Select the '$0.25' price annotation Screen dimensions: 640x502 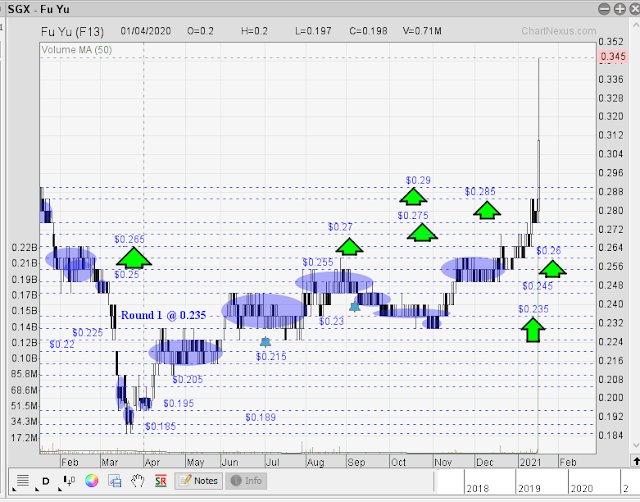127,275
